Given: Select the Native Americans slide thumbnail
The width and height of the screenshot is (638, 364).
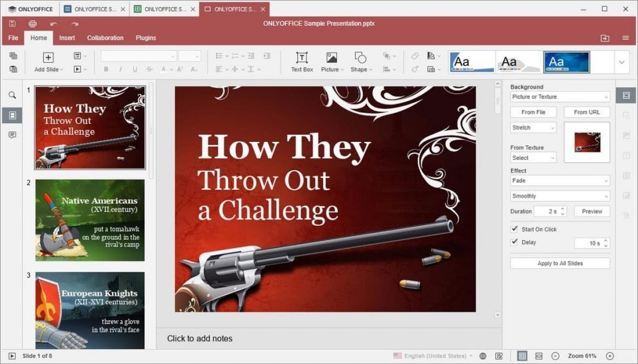Looking at the screenshot, I should (90, 220).
